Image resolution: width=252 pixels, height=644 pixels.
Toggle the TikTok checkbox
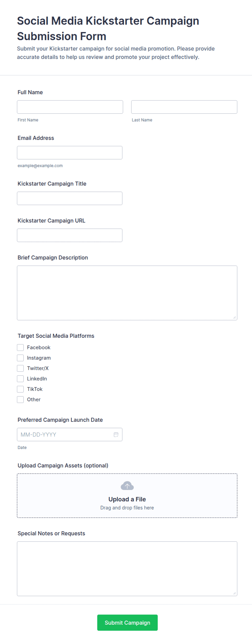20,389
